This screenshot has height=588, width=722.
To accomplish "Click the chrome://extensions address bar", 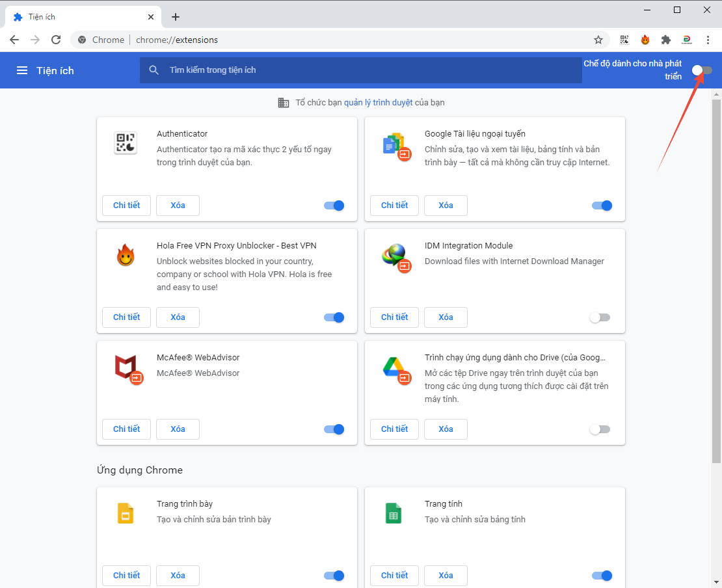I will pos(341,40).
